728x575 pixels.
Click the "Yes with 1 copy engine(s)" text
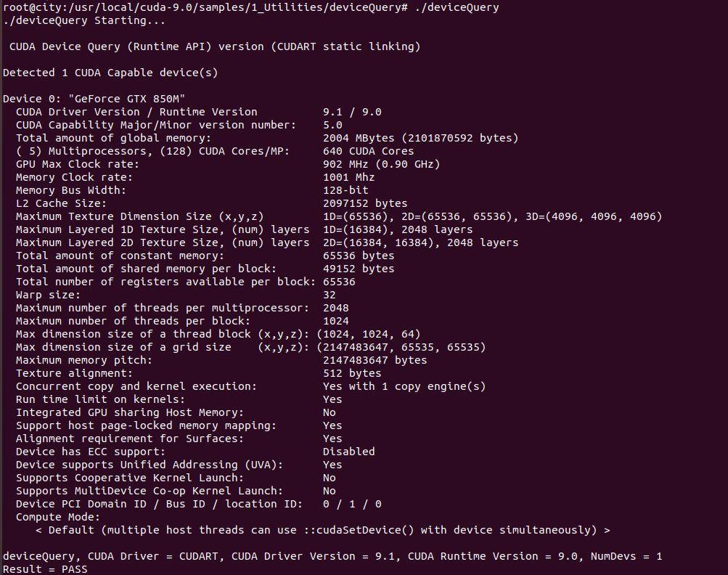tap(404, 386)
